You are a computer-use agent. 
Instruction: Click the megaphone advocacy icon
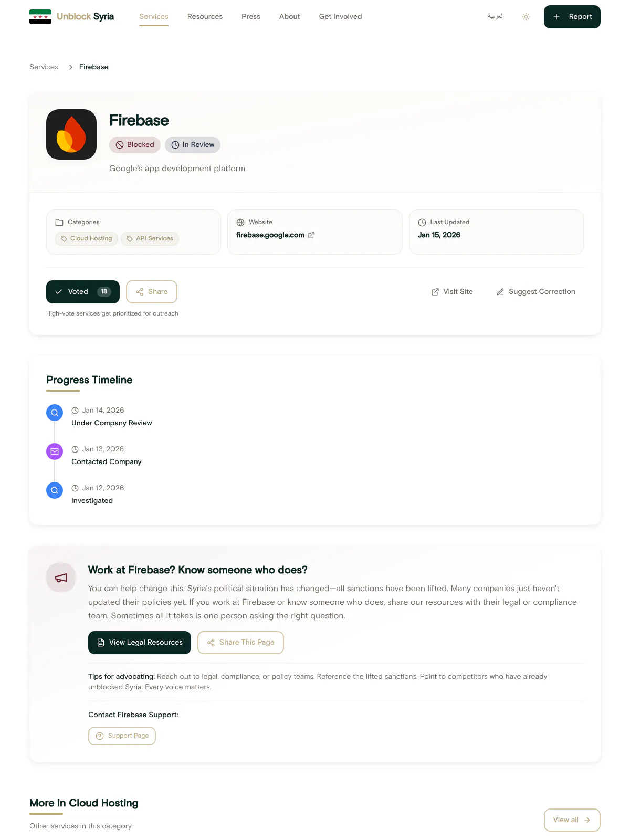tap(61, 577)
